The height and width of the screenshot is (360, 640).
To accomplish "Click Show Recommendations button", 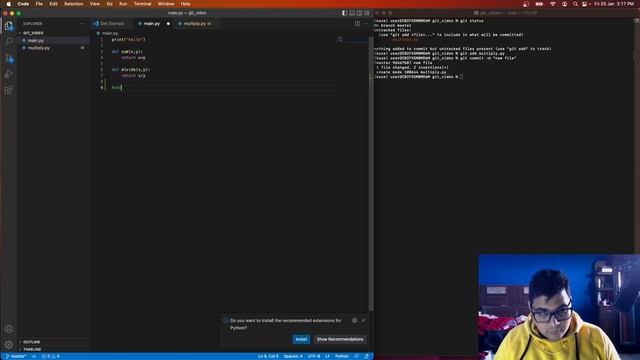I will tap(340, 339).
